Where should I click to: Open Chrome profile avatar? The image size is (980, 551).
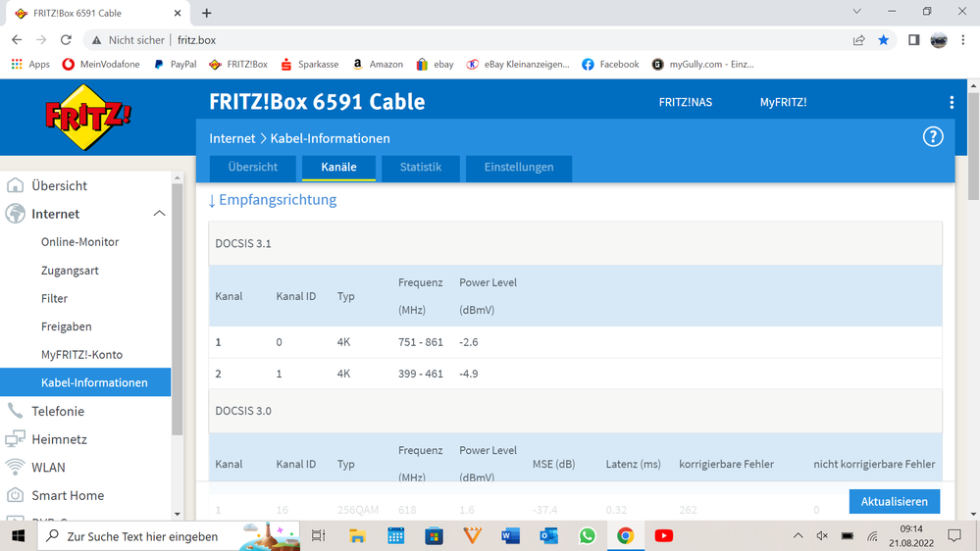point(939,40)
